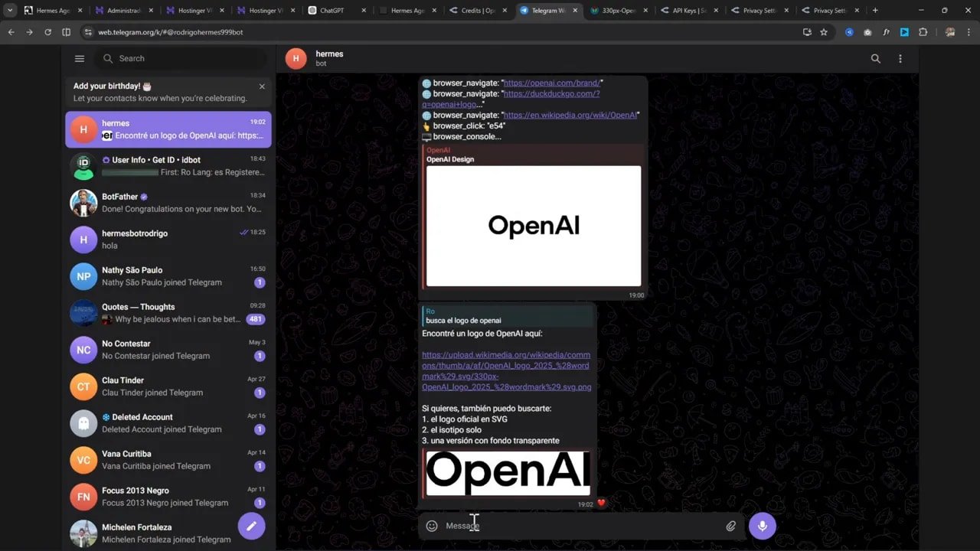
Task: Open the openai.com/brand link
Action: pos(552,83)
